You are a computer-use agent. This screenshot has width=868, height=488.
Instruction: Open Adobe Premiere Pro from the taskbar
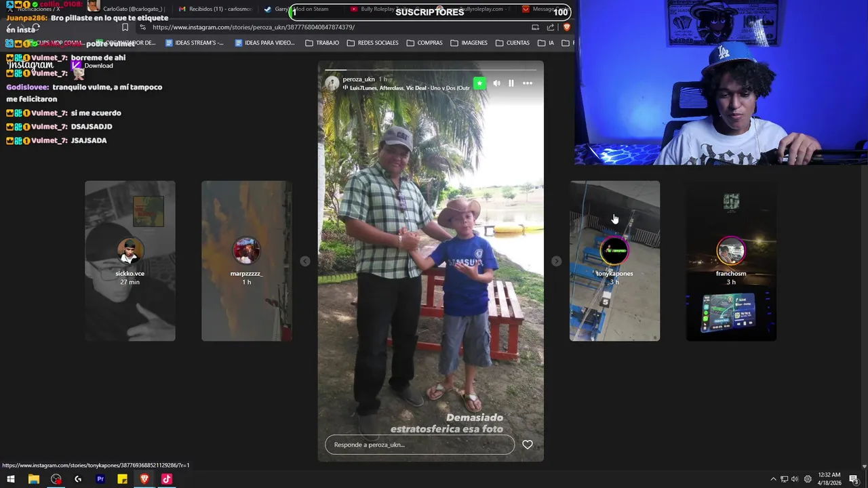pos(100,479)
